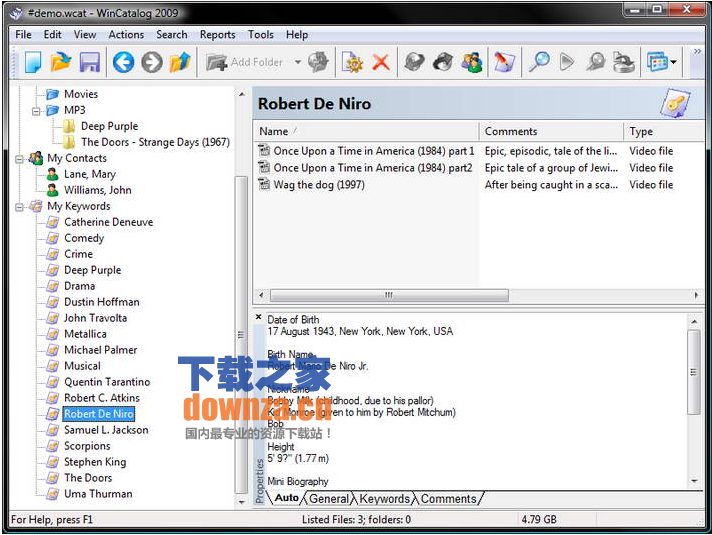Viewport: 712px width, 535px height.
Task: Open the Tools menu
Action: [261, 35]
